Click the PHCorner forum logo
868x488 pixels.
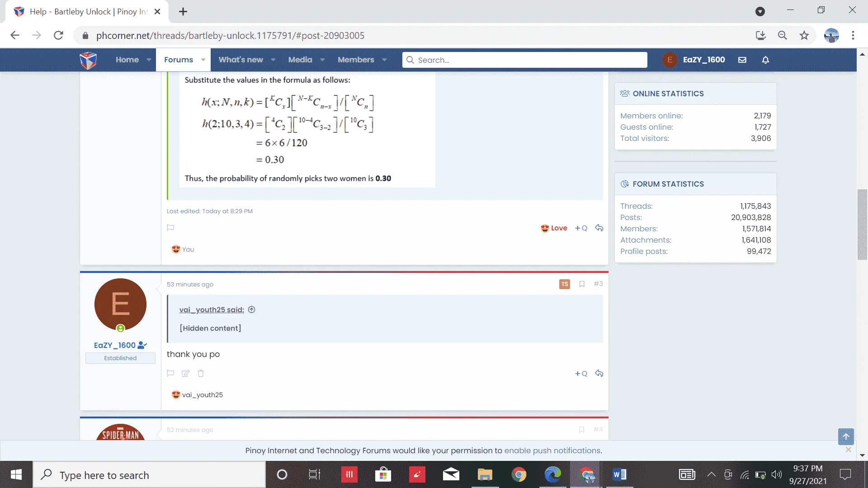88,60
